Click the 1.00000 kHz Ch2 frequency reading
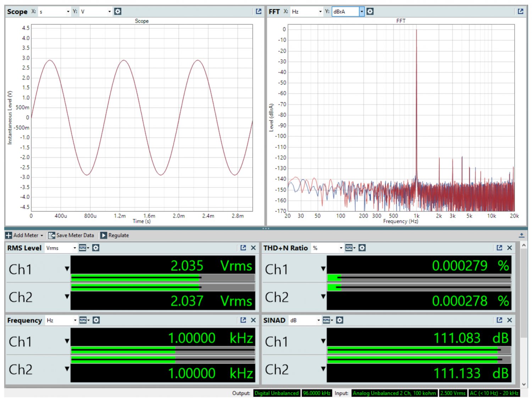 (x=211, y=373)
